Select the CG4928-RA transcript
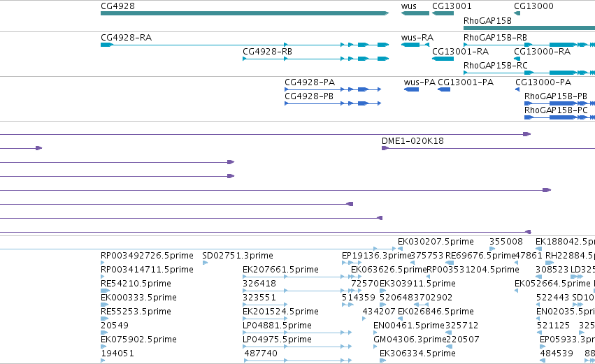 click(245, 45)
